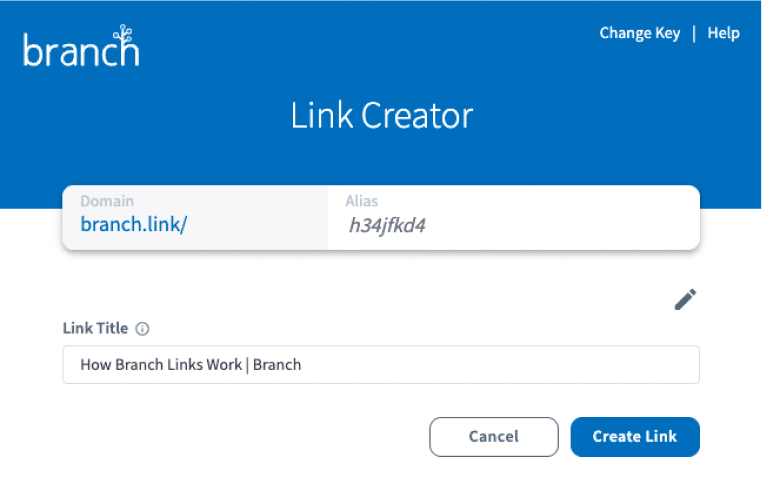
Task: Click the Create Link button
Action: coord(635,436)
